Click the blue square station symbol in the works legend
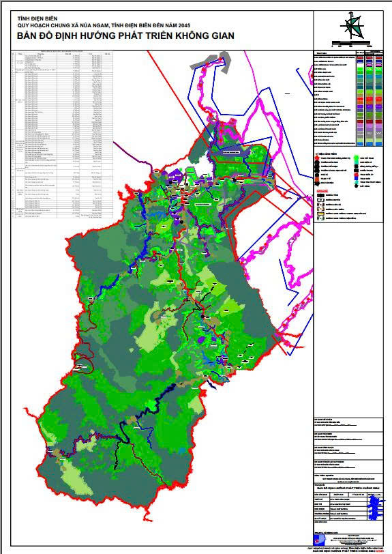This screenshot has width=392, height=554. [357, 179]
